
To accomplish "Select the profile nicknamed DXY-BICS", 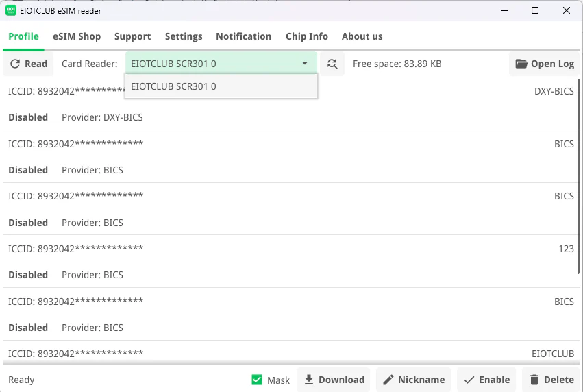I will coord(290,104).
